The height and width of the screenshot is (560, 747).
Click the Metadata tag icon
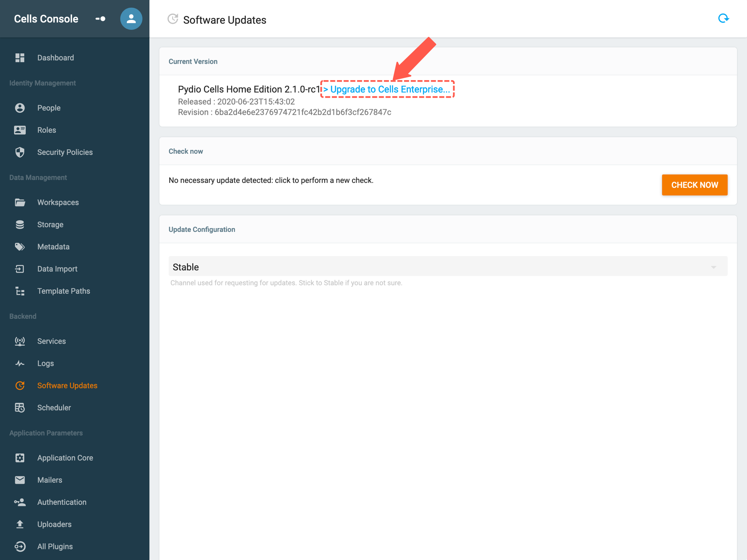(20, 247)
